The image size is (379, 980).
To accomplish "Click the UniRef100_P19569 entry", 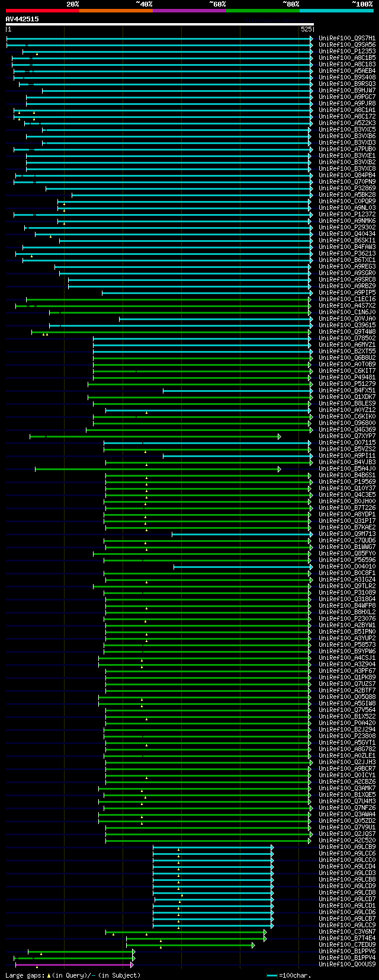I will tap(347, 482).
